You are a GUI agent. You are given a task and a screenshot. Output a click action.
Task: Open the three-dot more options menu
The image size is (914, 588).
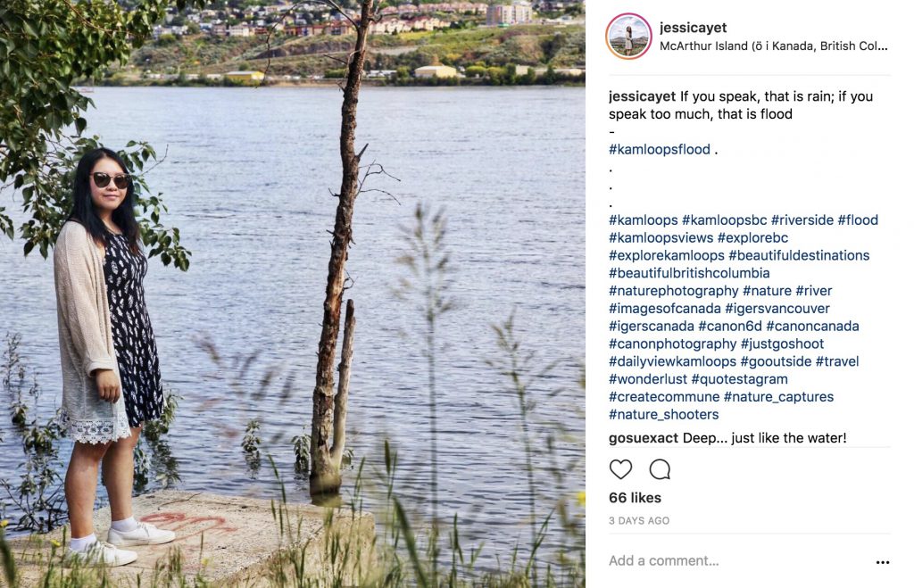tap(883, 562)
